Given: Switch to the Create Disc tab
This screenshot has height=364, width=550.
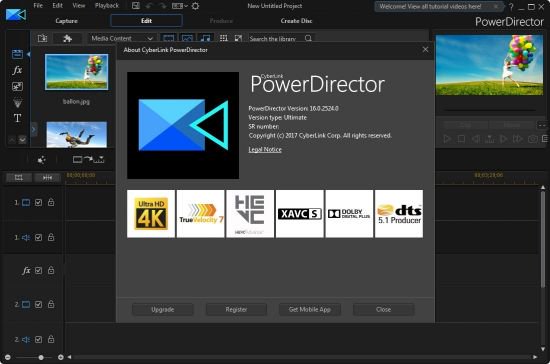Looking at the screenshot, I should click(296, 21).
